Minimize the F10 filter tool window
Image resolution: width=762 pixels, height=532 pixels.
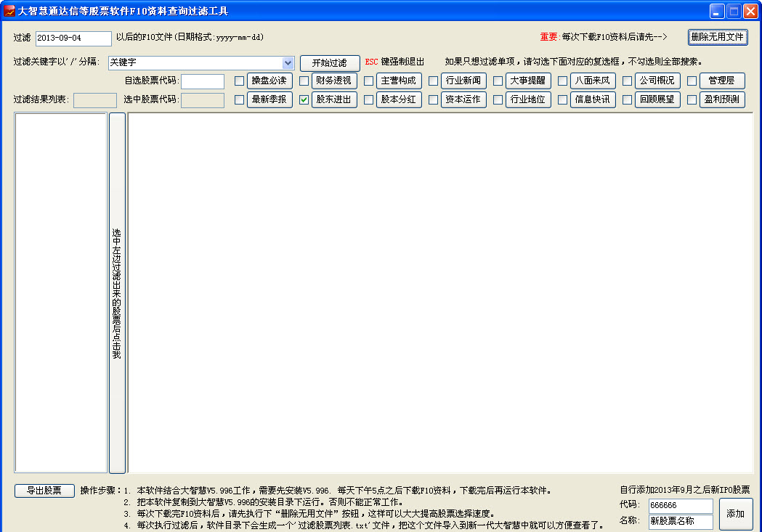pyautogui.click(x=717, y=11)
